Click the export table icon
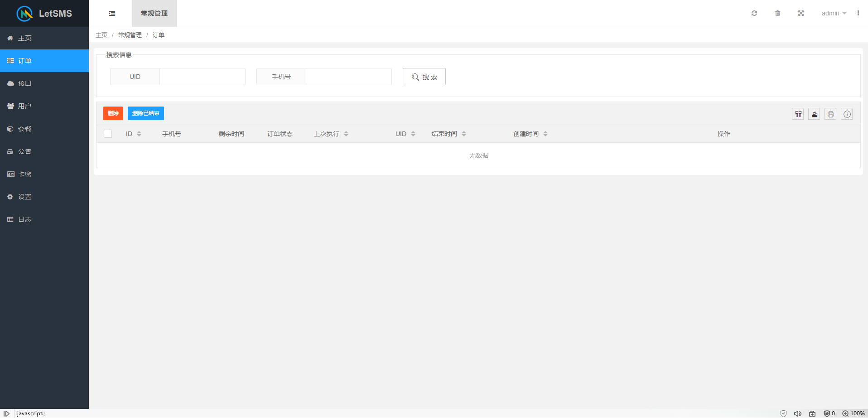The image size is (868, 418). pyautogui.click(x=815, y=114)
